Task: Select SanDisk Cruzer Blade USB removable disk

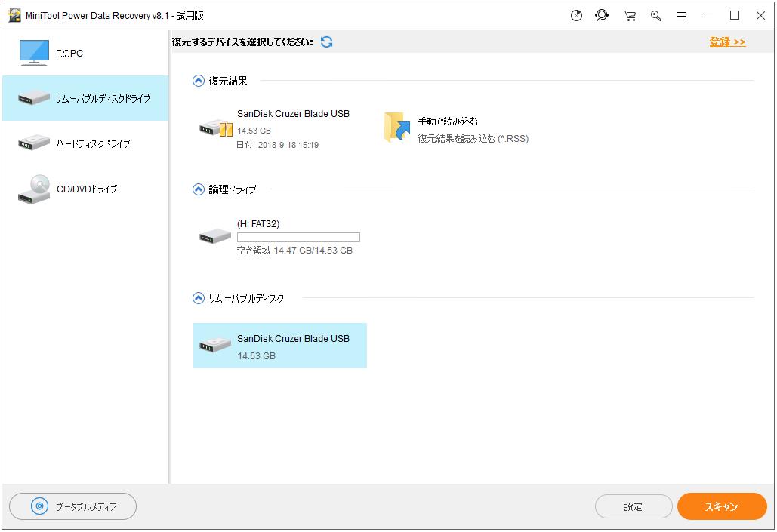Action: (280, 346)
